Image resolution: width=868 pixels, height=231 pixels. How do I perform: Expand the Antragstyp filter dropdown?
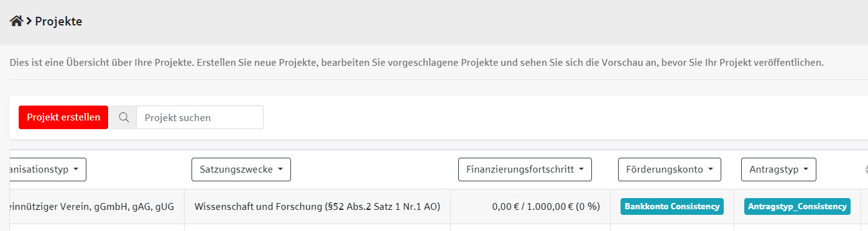[778, 170]
